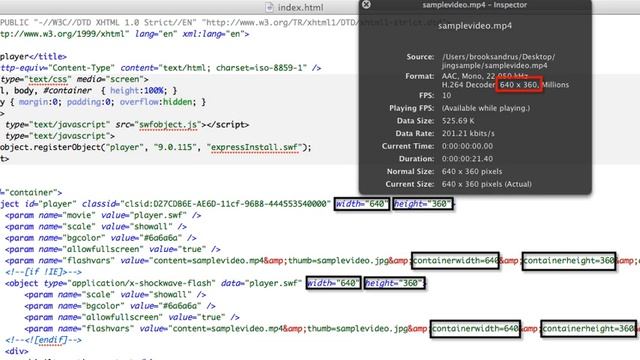Click the Data Rate value 201.21 kbits/s
Screen dimensions: 640x360
pos(468,133)
